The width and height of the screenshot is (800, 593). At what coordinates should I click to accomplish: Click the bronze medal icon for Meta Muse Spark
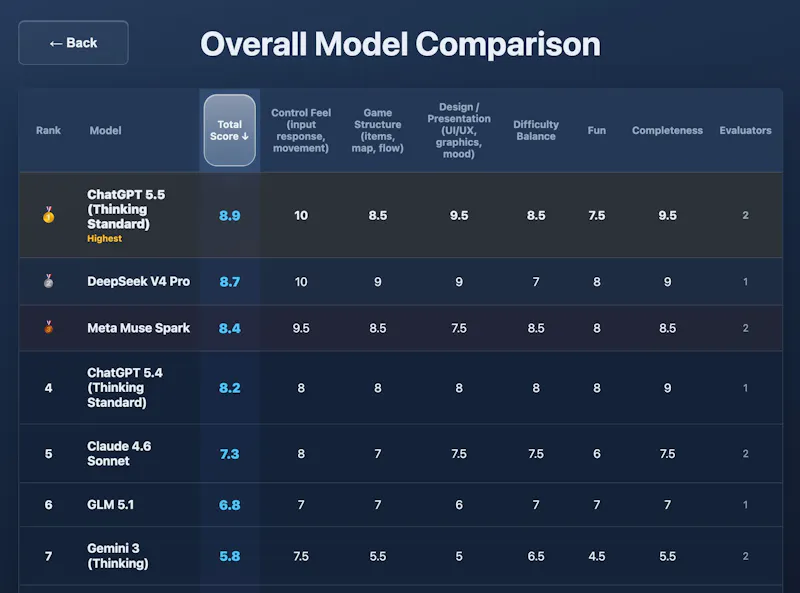[x=48, y=327]
